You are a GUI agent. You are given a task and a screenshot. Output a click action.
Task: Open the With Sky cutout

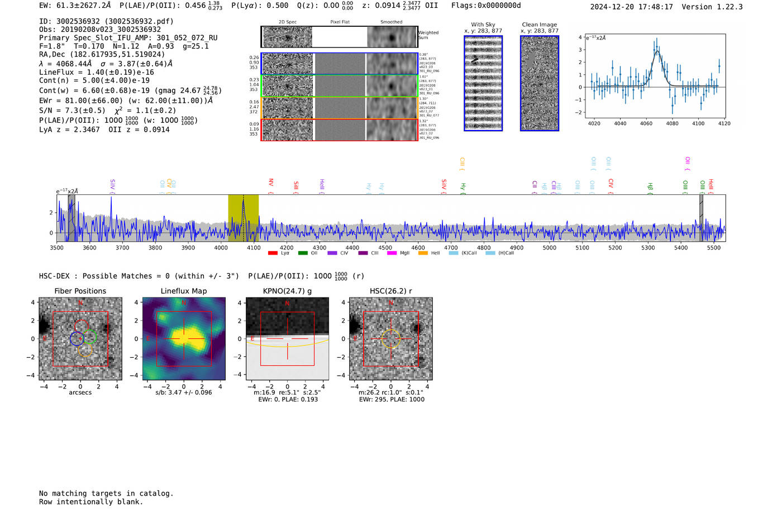(483, 83)
